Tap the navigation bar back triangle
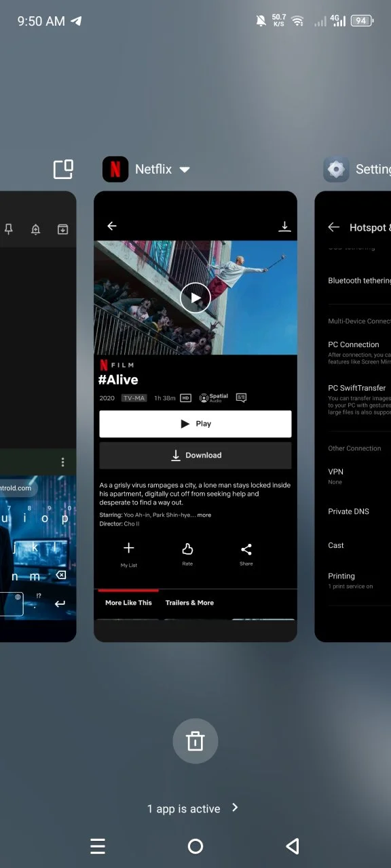The width and height of the screenshot is (391, 868). point(293,846)
